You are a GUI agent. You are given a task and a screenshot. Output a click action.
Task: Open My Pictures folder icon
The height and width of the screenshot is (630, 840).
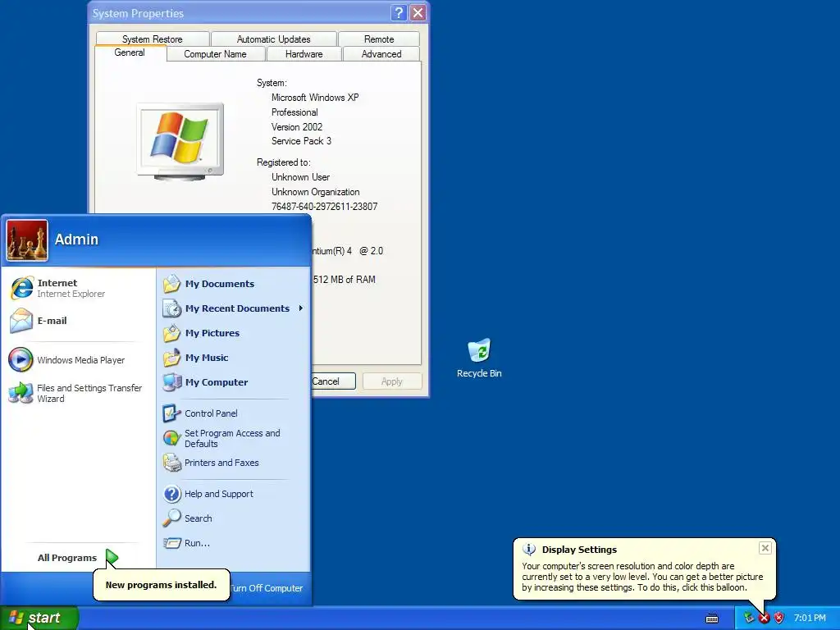pos(172,333)
